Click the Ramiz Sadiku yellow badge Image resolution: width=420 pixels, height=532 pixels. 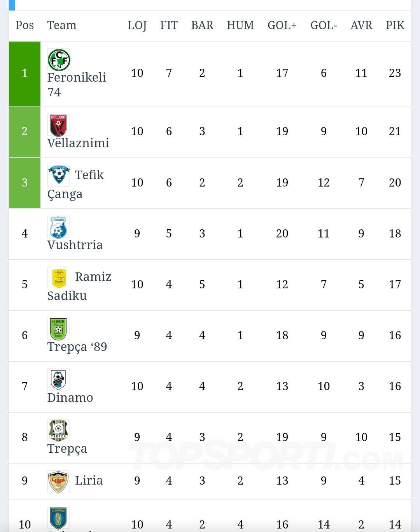click(x=58, y=278)
